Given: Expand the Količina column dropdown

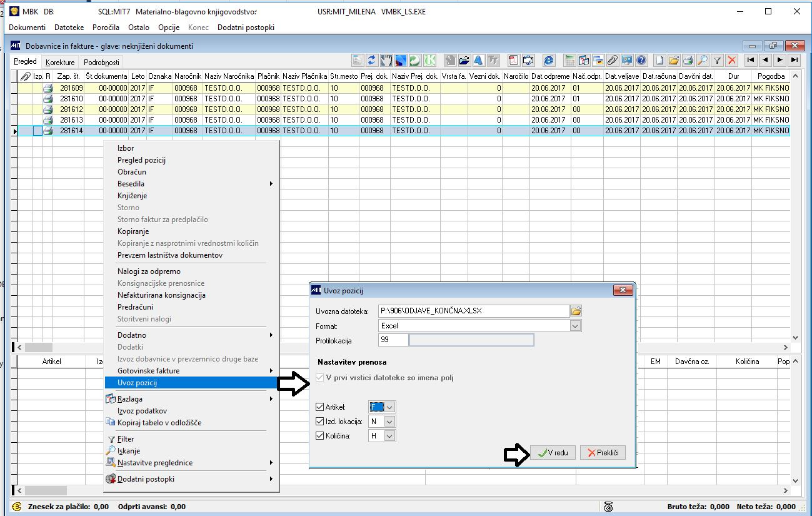Looking at the screenshot, I should coord(389,436).
